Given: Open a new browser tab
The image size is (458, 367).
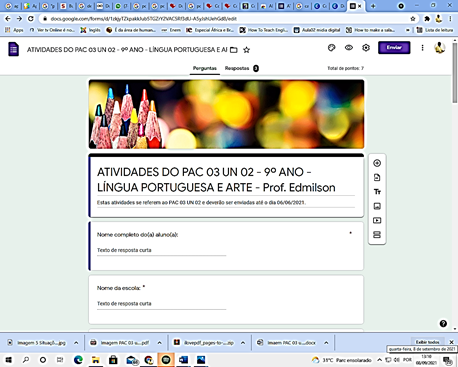Looking at the screenshot, I should (373, 6).
